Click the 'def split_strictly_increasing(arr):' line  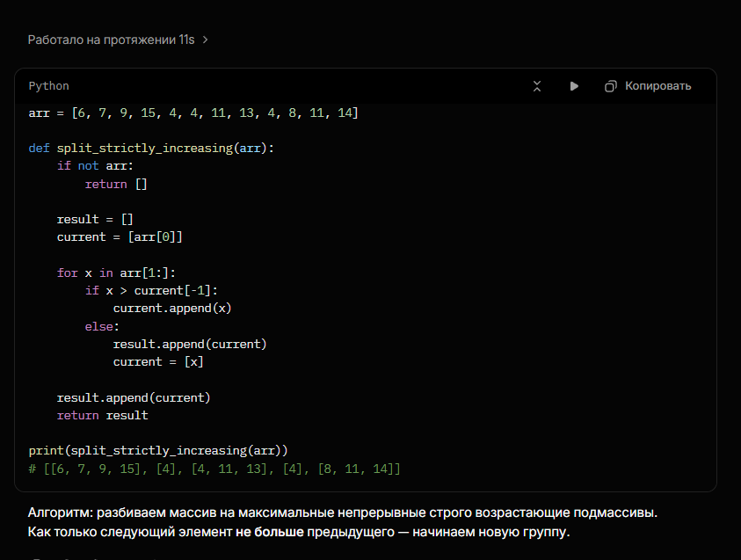coord(151,149)
